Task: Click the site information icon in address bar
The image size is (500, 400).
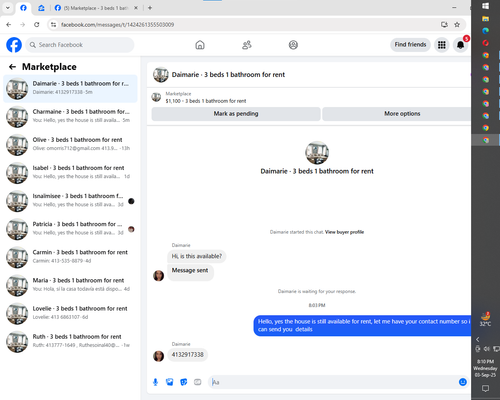Action: (53, 25)
